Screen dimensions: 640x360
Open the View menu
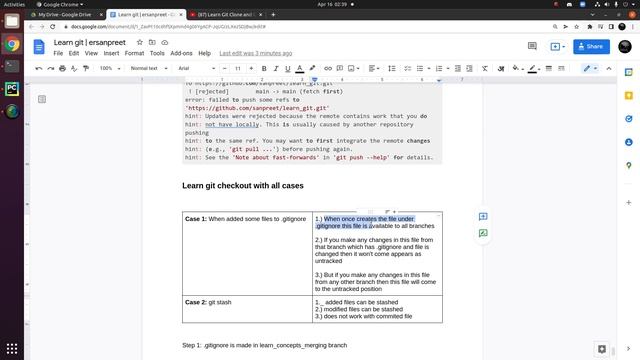tap(91, 53)
